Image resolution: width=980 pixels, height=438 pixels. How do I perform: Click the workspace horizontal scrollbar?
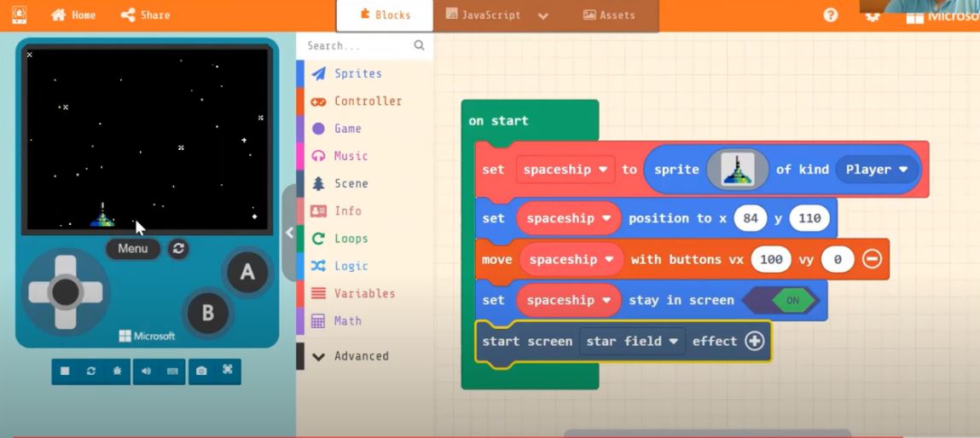pos(707,433)
